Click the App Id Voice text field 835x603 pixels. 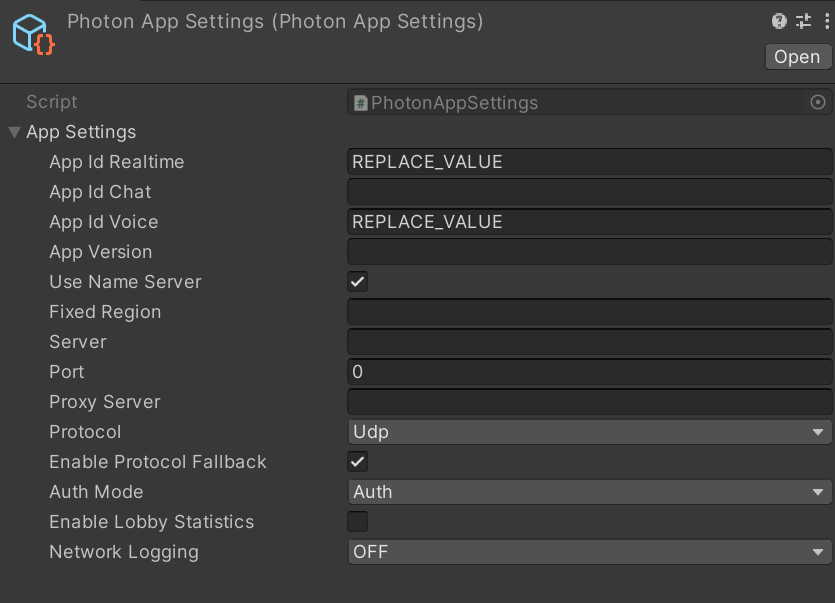[589, 222]
